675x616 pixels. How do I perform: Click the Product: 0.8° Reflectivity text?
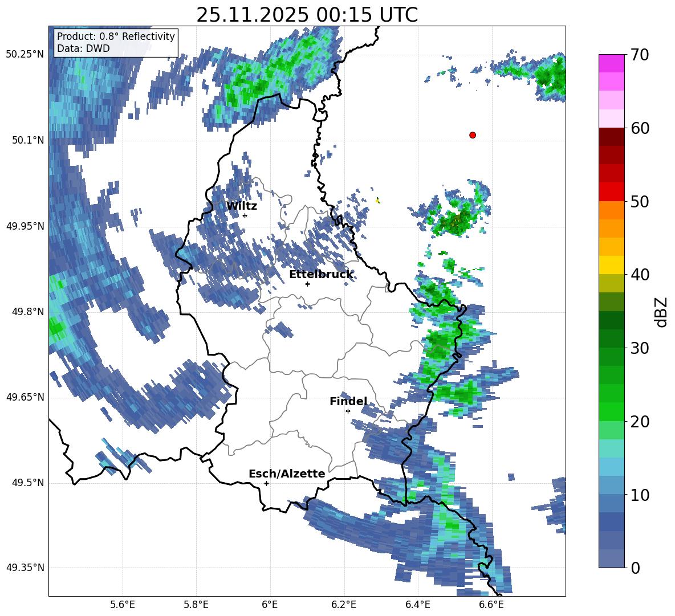click(x=116, y=36)
